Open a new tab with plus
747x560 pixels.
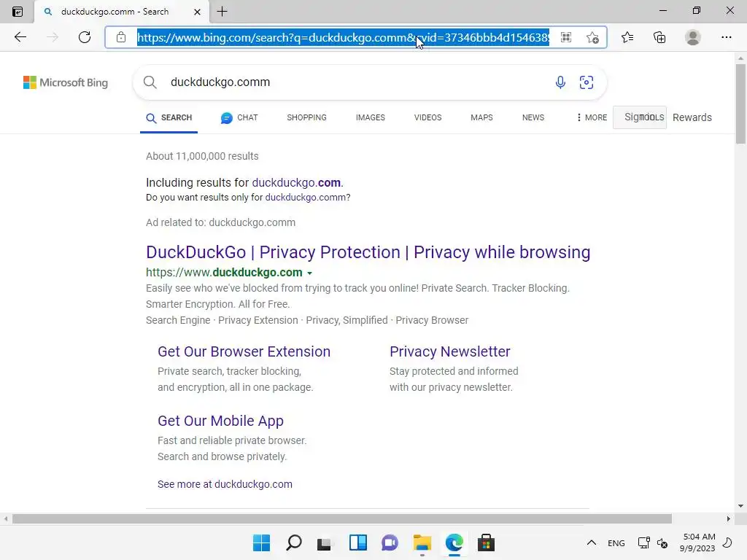point(222,12)
